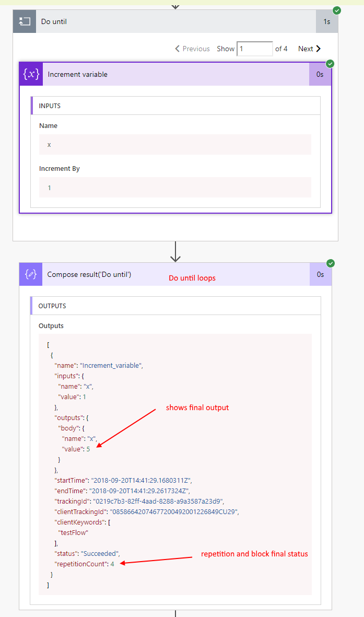The width and height of the screenshot is (364, 617).
Task: Open the INPUTS section of Increment variable
Action: tap(50, 106)
